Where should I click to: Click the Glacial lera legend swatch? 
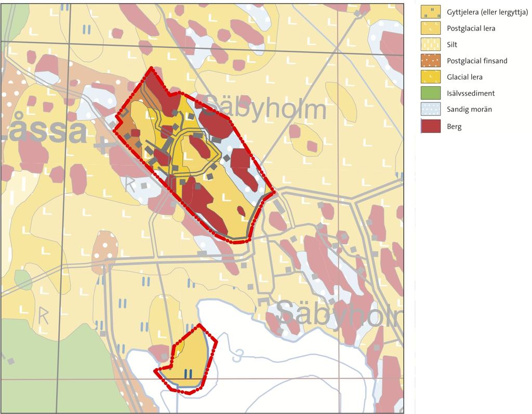431,77
